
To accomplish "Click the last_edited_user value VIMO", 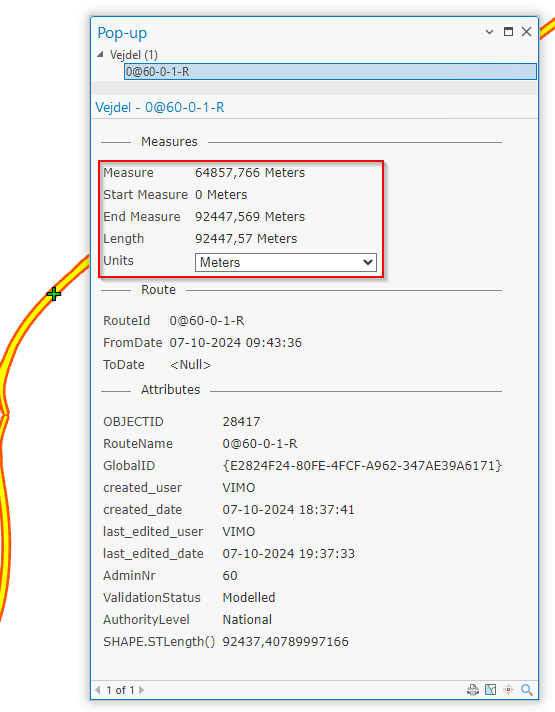I will click(x=239, y=532).
